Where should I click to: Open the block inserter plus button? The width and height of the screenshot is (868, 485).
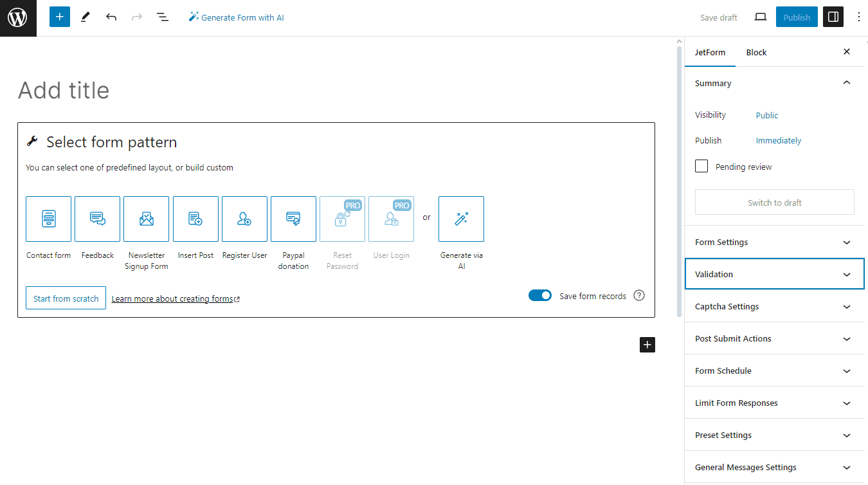59,17
